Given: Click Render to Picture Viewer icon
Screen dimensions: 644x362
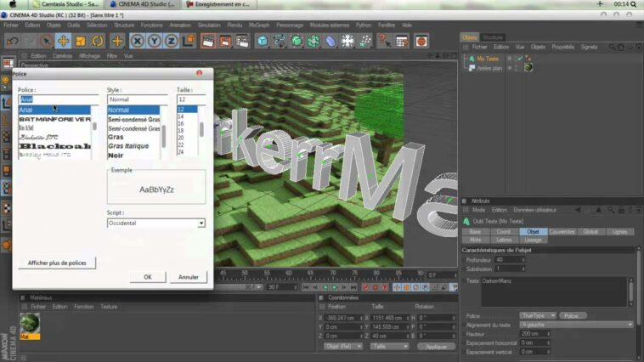Looking at the screenshot, I should [x=225, y=41].
